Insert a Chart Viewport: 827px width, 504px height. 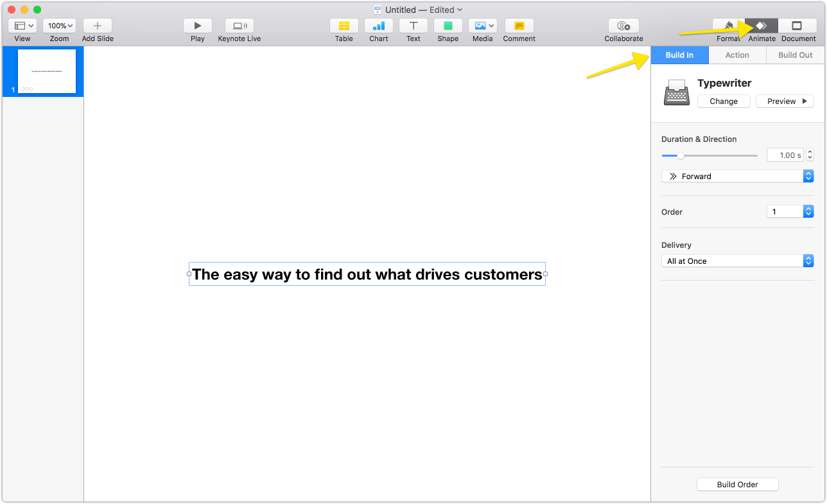(379, 26)
